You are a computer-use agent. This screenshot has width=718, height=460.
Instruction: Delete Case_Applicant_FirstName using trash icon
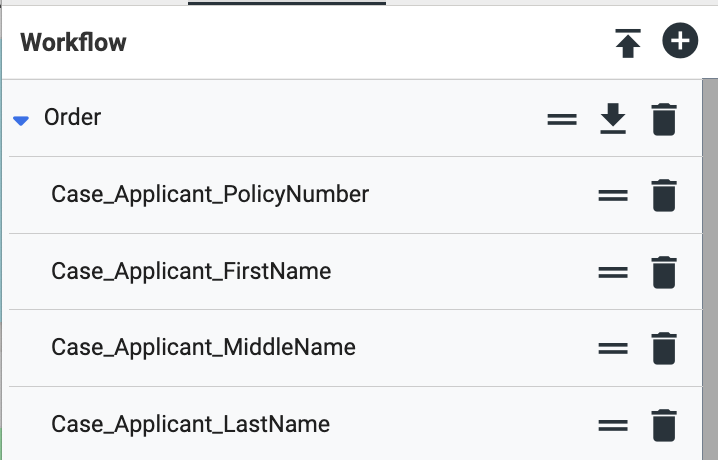tap(664, 272)
